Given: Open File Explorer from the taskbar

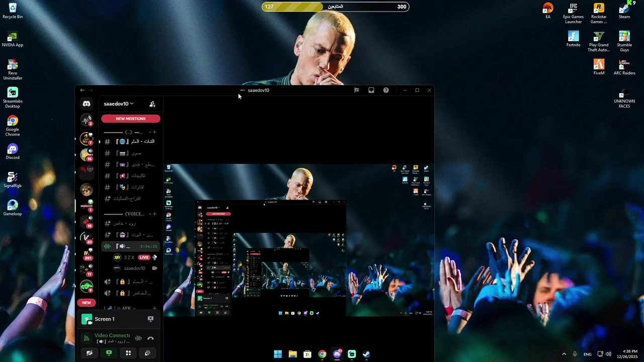Looking at the screenshot, I should pyautogui.click(x=292, y=354).
